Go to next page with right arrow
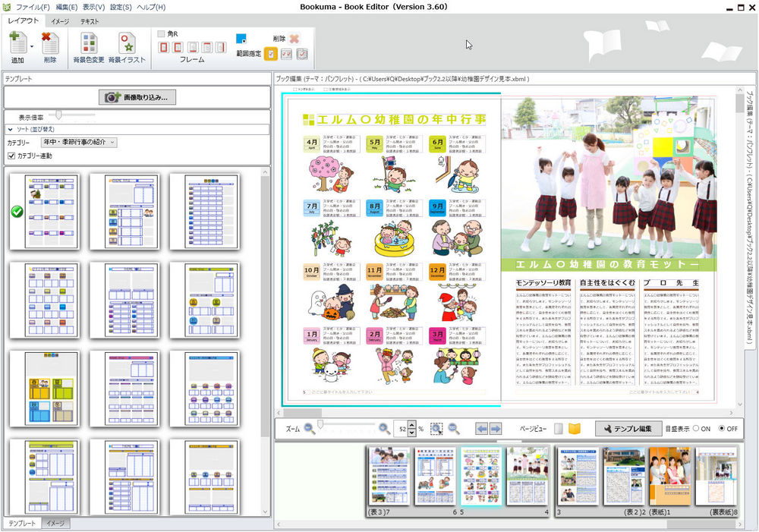 (495, 429)
